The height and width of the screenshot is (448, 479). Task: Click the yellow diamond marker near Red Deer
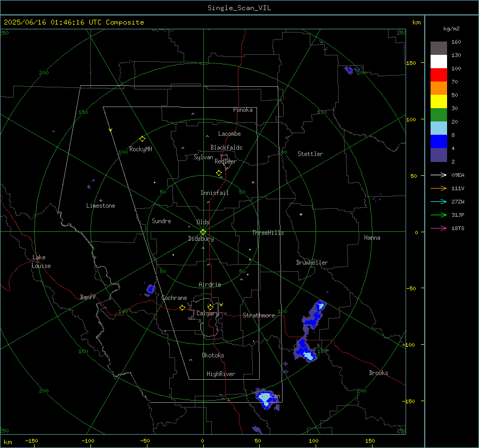point(219,173)
